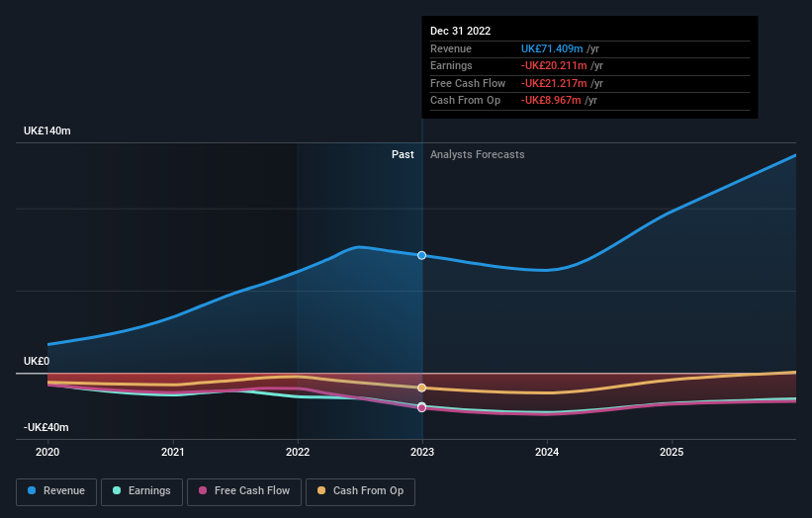812x518 pixels.
Task: Click the Cash From Op label in tooltip
Action: [466, 101]
